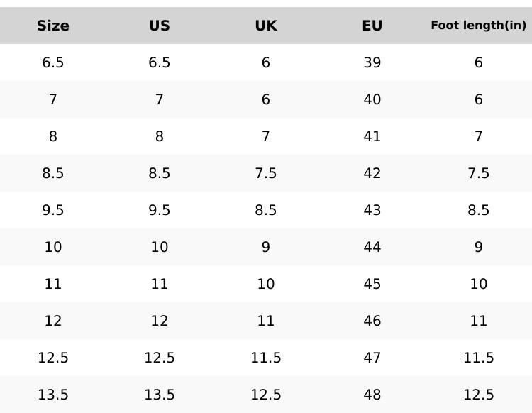This screenshot has height=413, width=532.
Task: Click the US column header
Action: point(160,26)
